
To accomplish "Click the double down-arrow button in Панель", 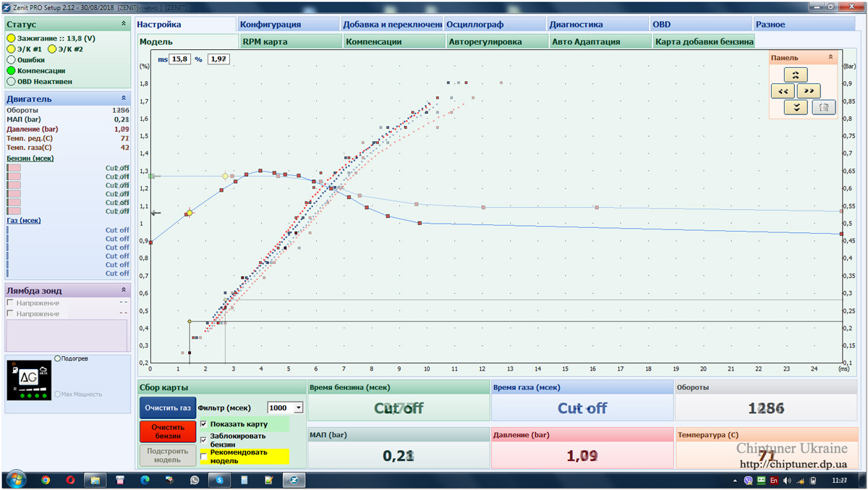I will pos(796,107).
